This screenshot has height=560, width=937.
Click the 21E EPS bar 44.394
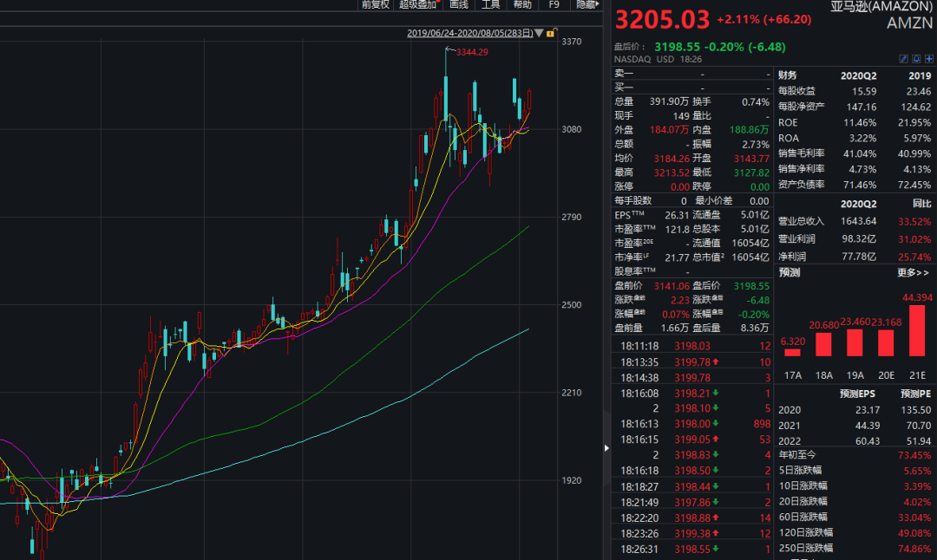tap(917, 331)
